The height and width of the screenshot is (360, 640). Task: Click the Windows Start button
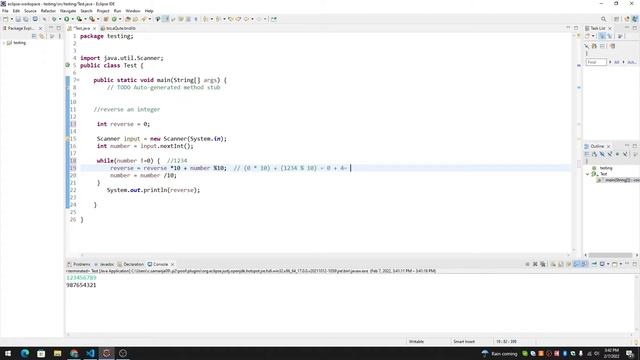8,353
